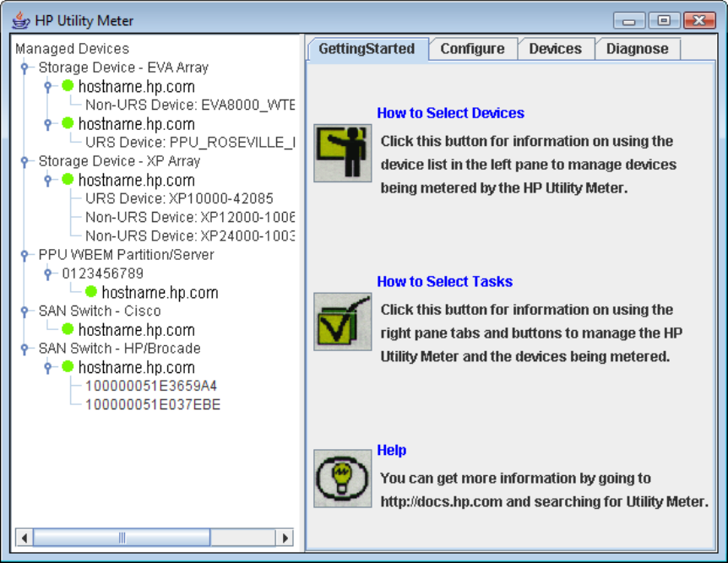Collapse the PPU WBEM Partition/Server node
This screenshot has width=728, height=563.
pyautogui.click(x=24, y=255)
